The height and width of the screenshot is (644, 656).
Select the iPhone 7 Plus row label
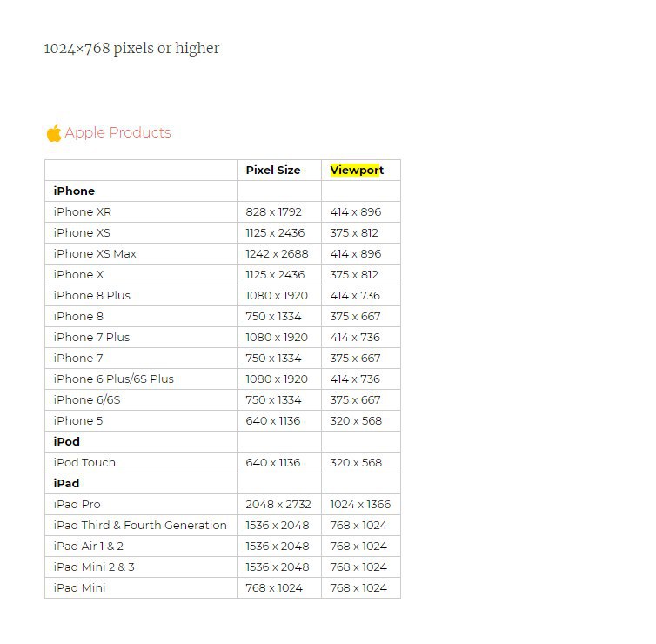tap(91, 338)
